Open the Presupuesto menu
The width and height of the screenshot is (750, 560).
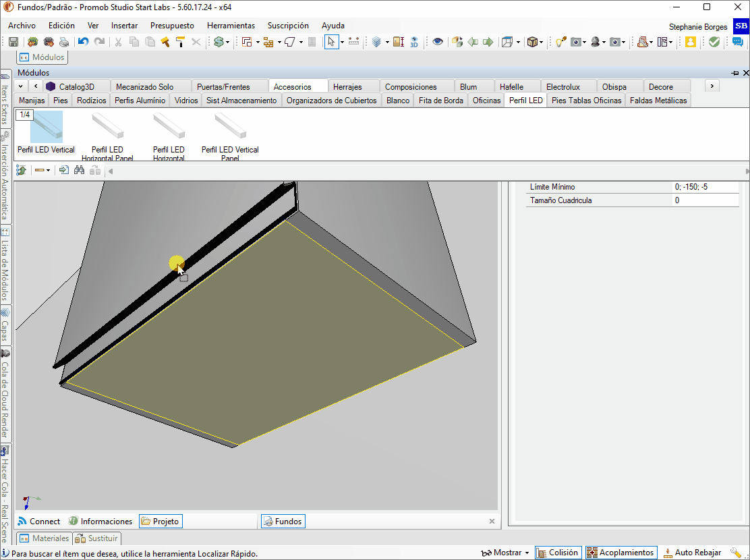(x=172, y=26)
